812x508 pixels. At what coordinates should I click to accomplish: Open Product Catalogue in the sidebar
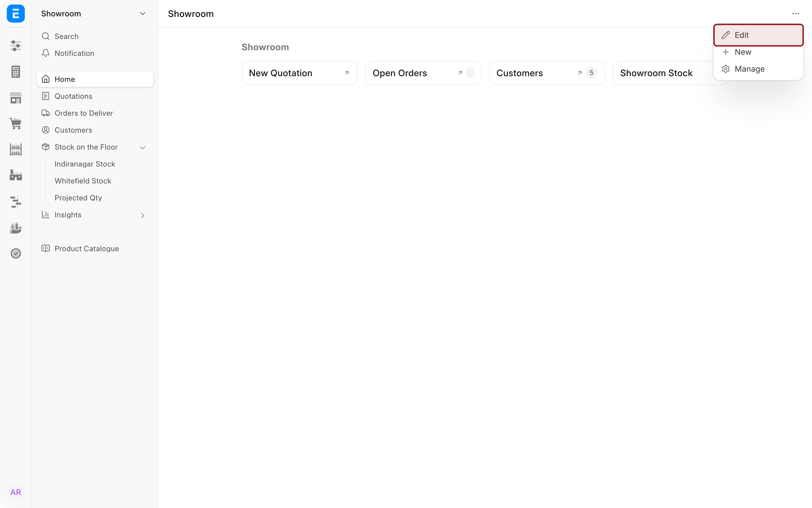[x=95, y=249]
